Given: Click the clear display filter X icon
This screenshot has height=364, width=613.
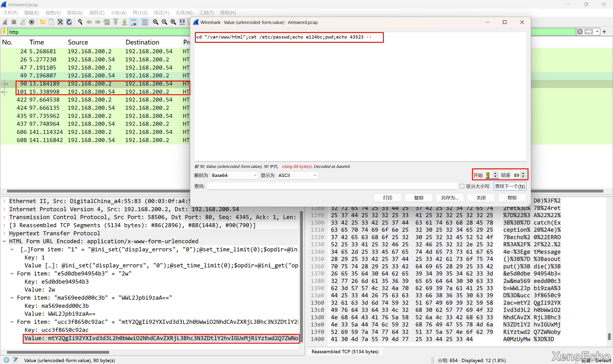Looking at the screenshot, I should pos(580,32).
